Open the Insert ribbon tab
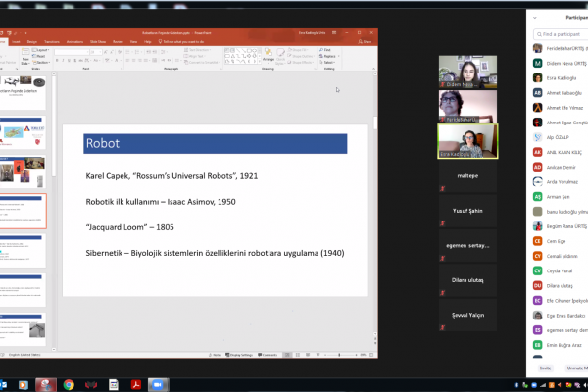Screen dimensions: 588x392 (16, 41)
